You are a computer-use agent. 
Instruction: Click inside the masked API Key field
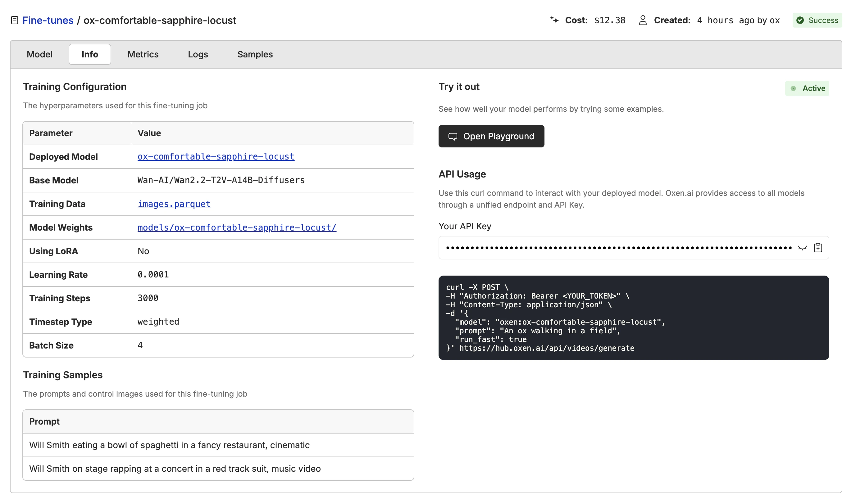pos(618,248)
